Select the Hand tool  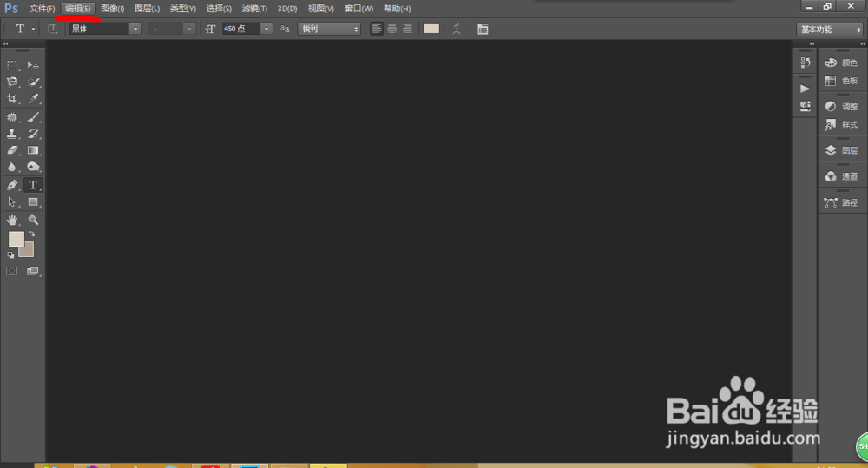point(11,220)
